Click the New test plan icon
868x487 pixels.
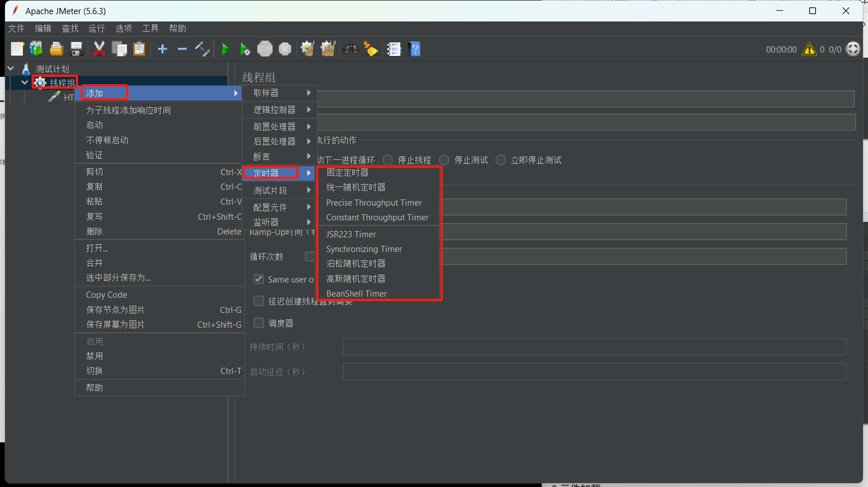tap(17, 49)
